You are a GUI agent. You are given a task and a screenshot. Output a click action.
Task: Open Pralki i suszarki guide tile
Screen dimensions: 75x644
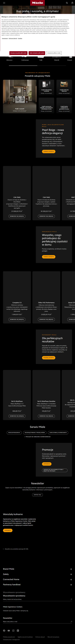20,97
